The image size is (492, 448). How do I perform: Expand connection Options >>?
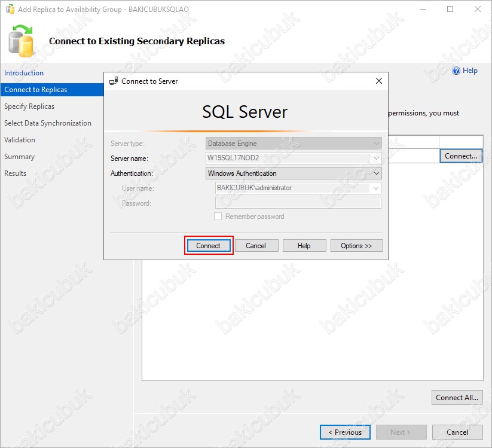tap(356, 245)
